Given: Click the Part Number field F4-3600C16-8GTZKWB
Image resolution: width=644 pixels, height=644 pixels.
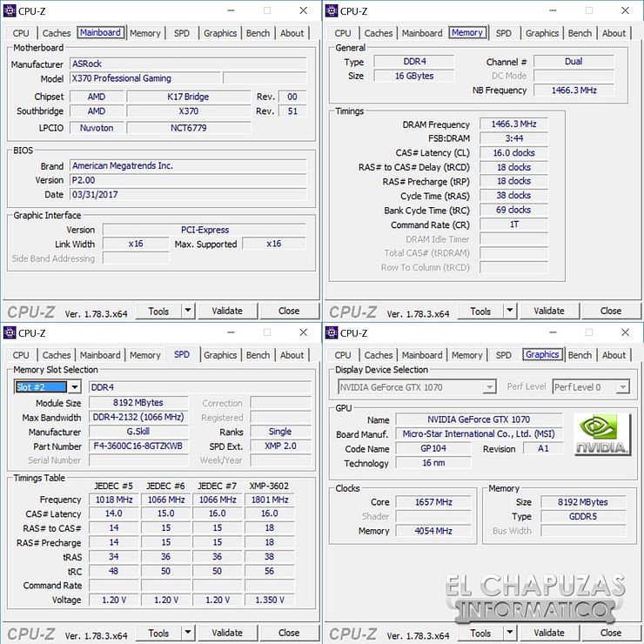Looking at the screenshot, I should [x=138, y=446].
